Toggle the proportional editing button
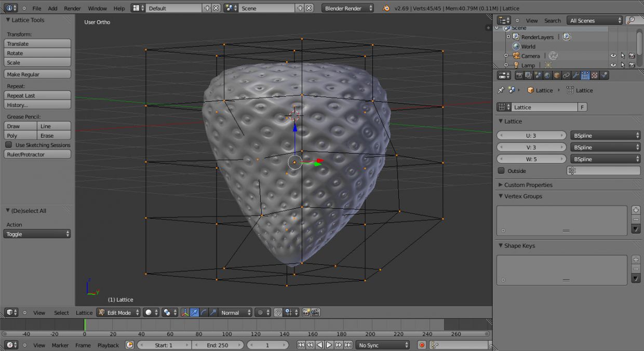644x351 pixels. click(x=263, y=313)
